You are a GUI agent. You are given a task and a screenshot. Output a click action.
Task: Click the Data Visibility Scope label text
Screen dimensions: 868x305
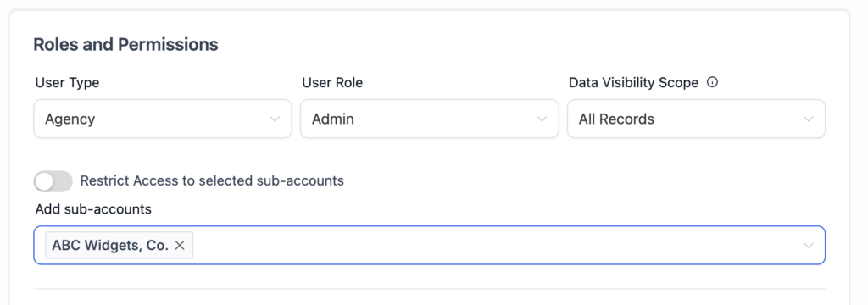point(634,83)
